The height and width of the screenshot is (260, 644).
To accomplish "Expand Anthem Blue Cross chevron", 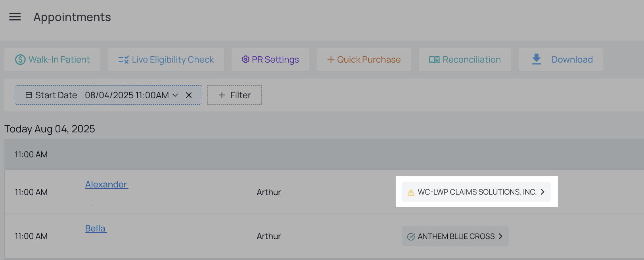I will 500,236.
